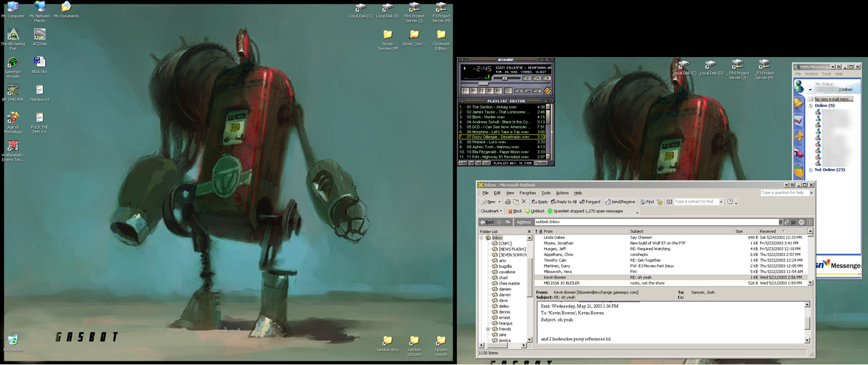
Task: Open the Tools menu in MSN Messenger
Action: (x=827, y=73)
